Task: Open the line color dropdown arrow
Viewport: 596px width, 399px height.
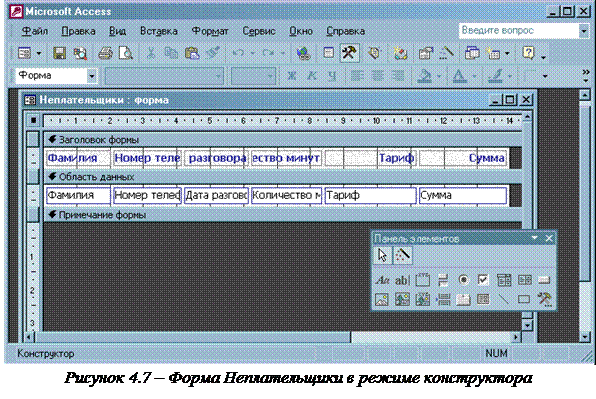Action: click(510, 76)
